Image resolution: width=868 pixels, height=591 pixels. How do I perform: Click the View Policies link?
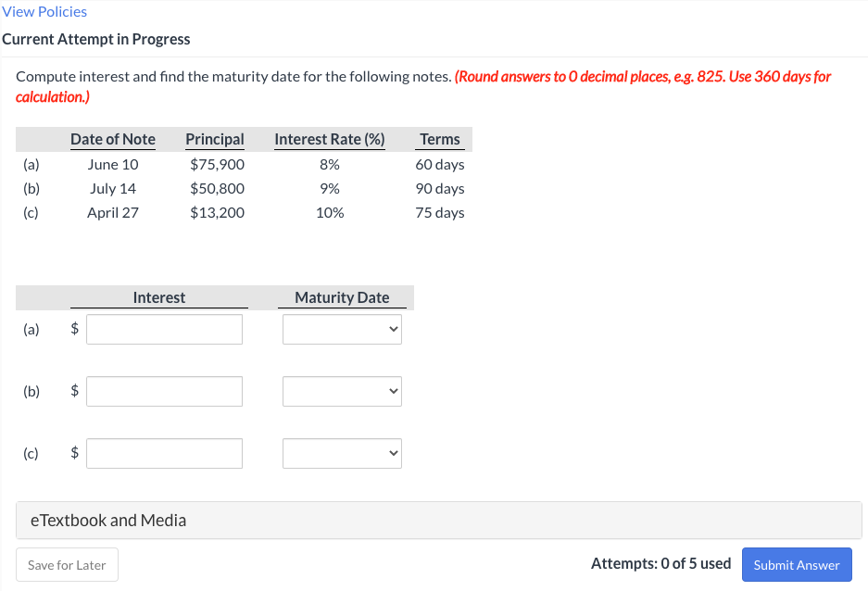tap(44, 11)
